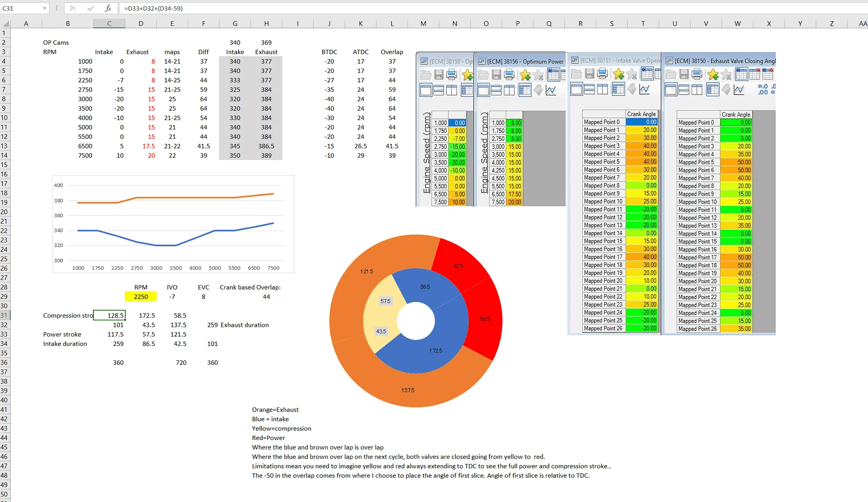Click the 'Crank Angle' header in ECM 38151 table
The image size is (868, 502).
[641, 114]
